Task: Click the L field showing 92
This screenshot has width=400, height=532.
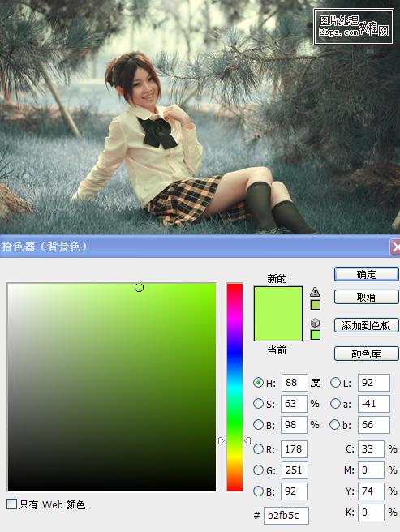Action: click(374, 383)
